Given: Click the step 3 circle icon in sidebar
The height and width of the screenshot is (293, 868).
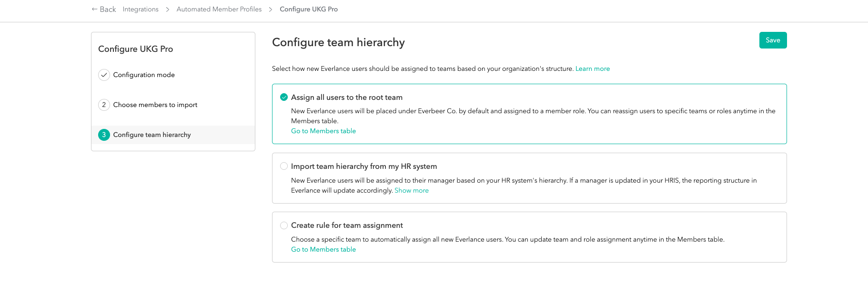Looking at the screenshot, I should pos(104,135).
